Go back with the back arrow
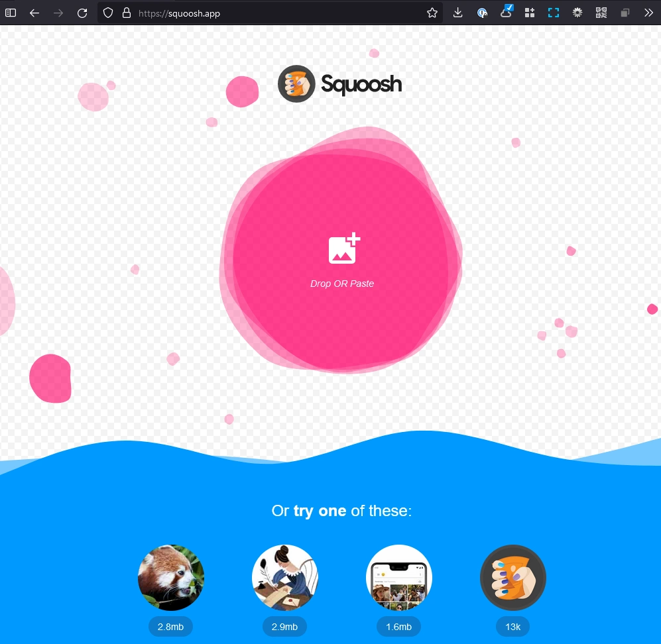This screenshot has width=661, height=644. [34, 13]
